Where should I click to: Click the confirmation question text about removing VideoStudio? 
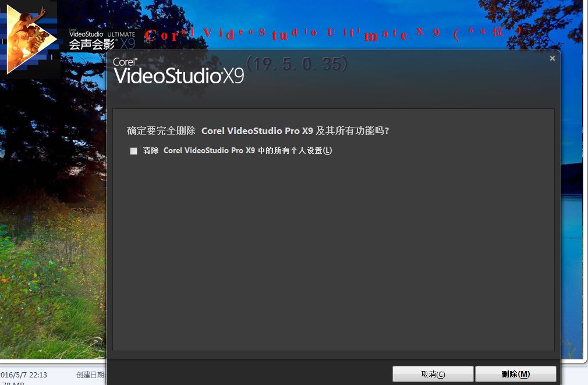(258, 130)
